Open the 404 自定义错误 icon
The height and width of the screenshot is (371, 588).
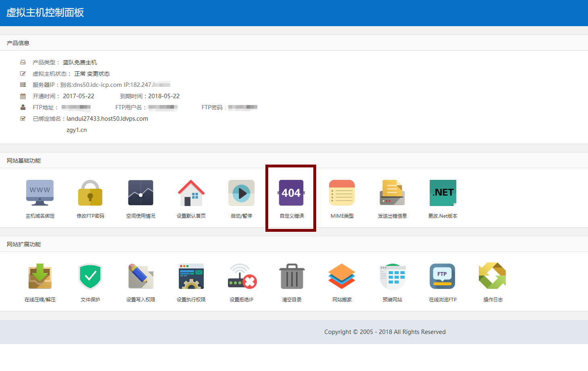tap(291, 193)
